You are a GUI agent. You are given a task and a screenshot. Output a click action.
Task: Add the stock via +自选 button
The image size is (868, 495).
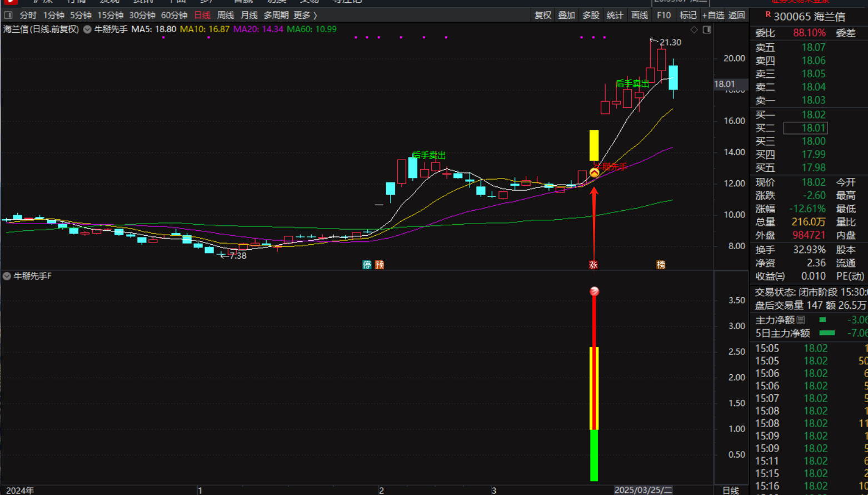pyautogui.click(x=713, y=15)
